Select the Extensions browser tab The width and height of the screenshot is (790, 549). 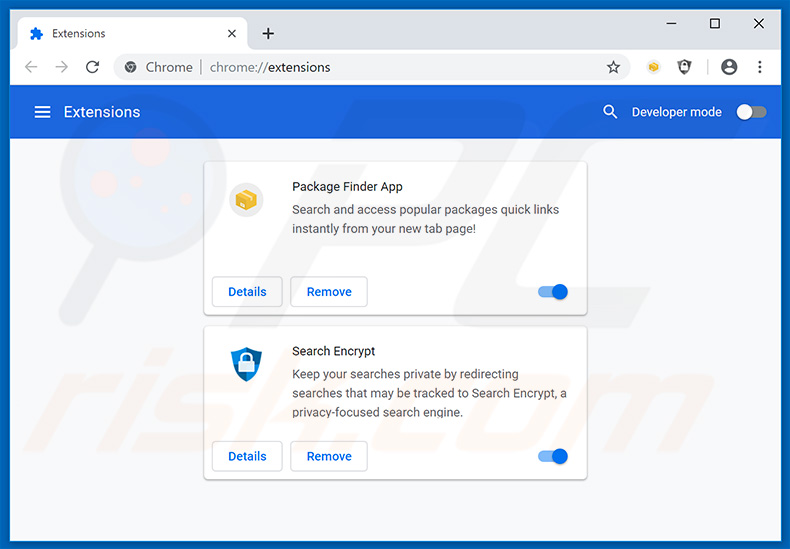(x=133, y=33)
